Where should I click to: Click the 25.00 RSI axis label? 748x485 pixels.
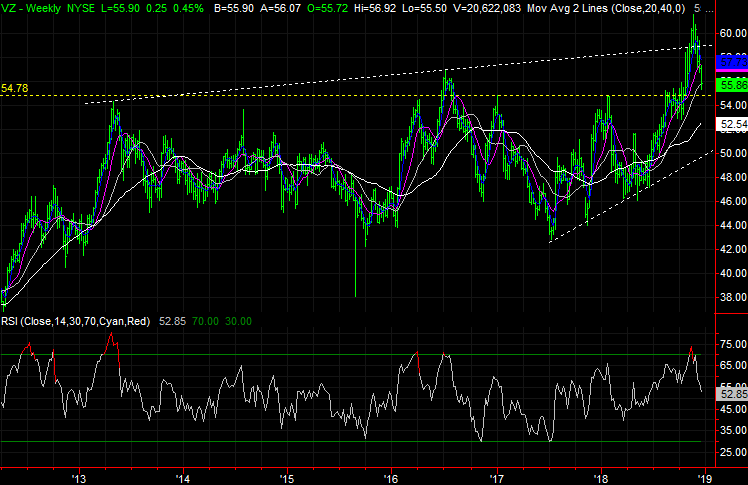733,452
